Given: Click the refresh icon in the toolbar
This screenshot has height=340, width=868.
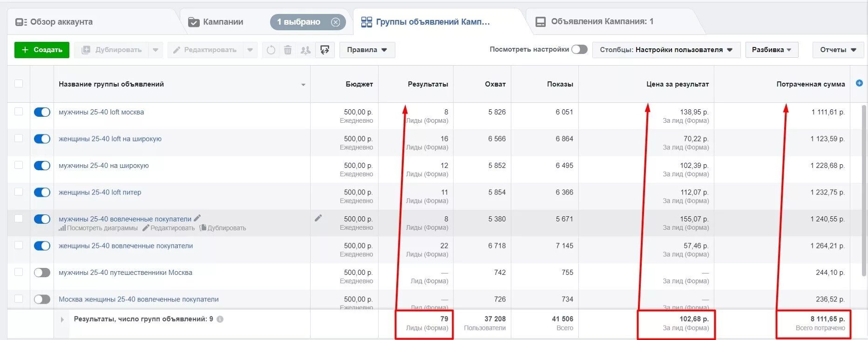Looking at the screenshot, I should (271, 50).
